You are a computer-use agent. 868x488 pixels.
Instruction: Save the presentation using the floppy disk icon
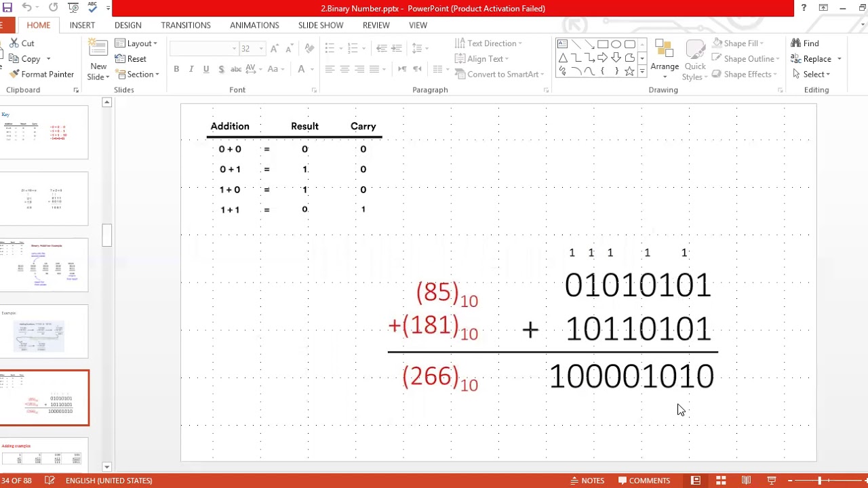(x=7, y=8)
